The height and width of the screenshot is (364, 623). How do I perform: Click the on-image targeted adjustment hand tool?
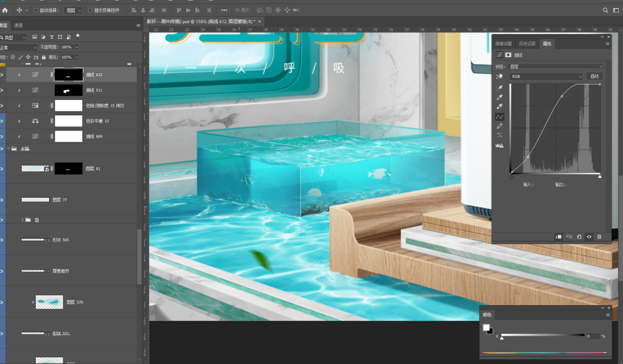point(500,76)
